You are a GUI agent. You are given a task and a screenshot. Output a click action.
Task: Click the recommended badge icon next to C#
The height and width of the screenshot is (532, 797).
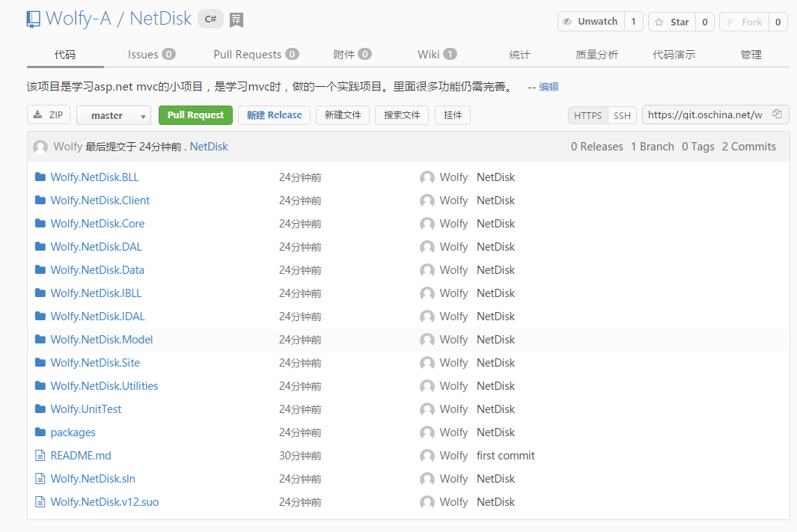pyautogui.click(x=236, y=19)
